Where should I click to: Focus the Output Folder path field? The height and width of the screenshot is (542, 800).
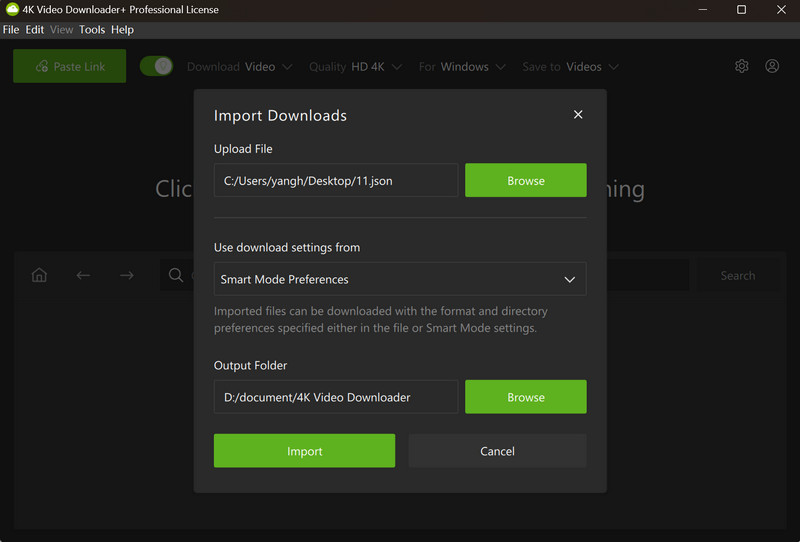coord(336,397)
